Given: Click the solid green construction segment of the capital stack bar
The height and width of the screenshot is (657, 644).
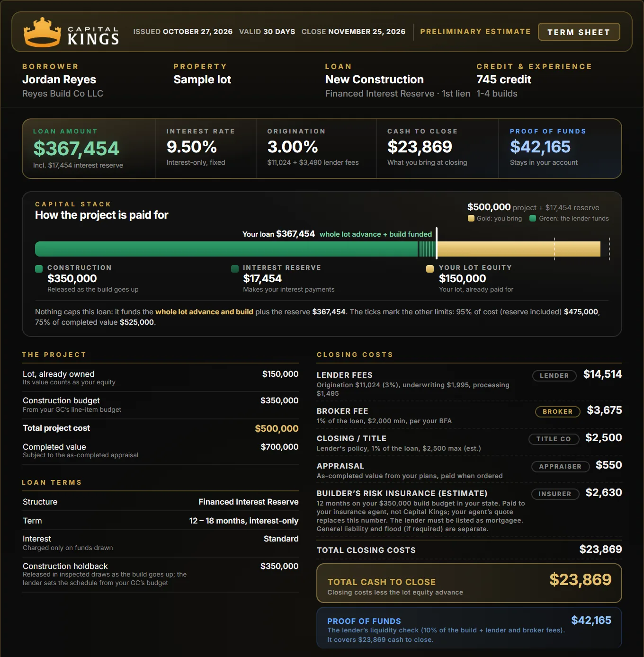Looking at the screenshot, I should [226, 249].
